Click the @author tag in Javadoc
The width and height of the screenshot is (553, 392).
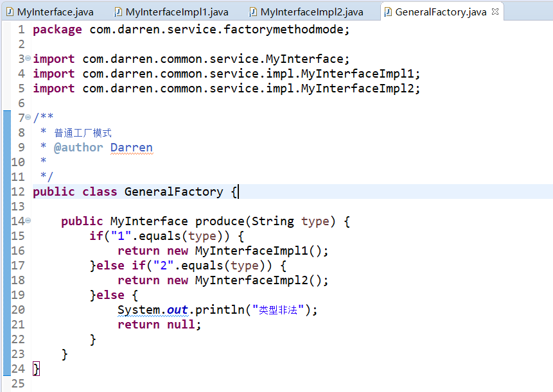pos(78,147)
